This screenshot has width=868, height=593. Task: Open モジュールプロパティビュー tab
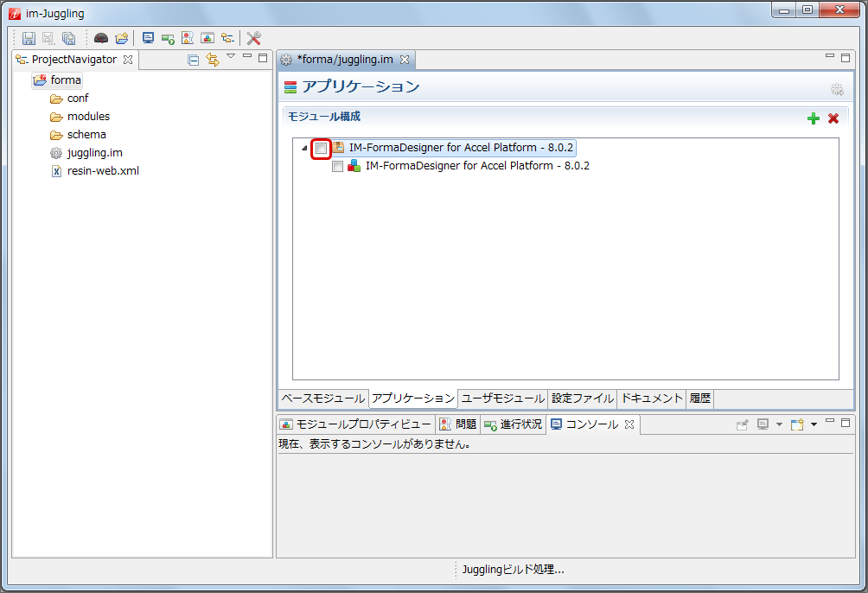tap(355, 424)
